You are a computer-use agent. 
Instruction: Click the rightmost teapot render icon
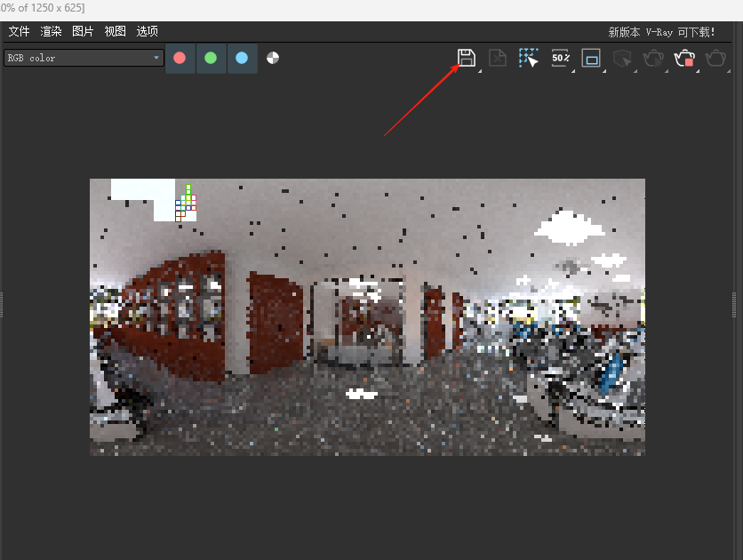point(715,58)
